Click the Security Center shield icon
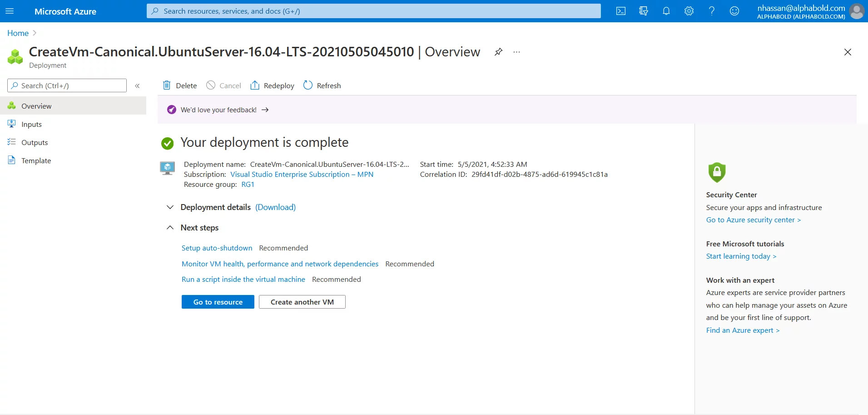 click(717, 172)
